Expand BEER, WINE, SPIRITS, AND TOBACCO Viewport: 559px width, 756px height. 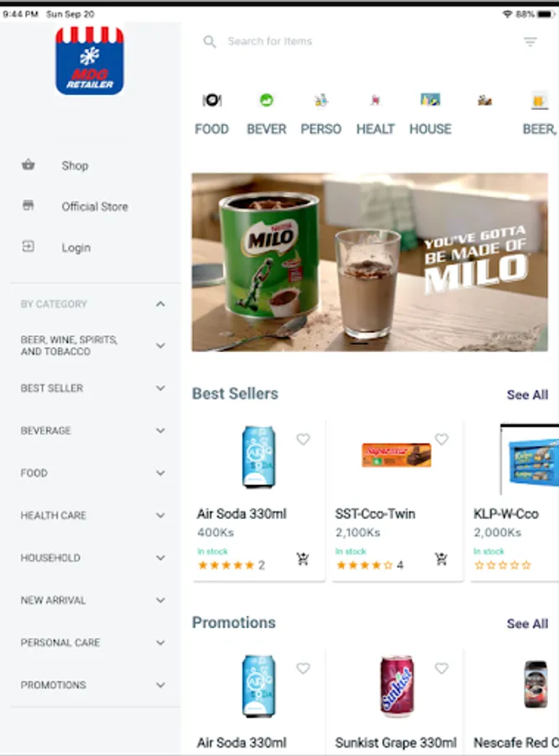pos(160,346)
